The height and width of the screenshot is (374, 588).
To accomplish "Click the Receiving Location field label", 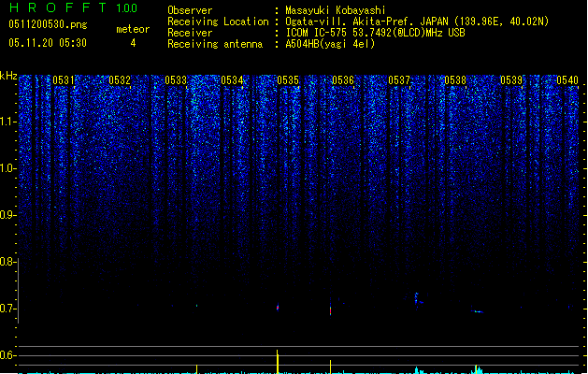I will tap(218, 22).
